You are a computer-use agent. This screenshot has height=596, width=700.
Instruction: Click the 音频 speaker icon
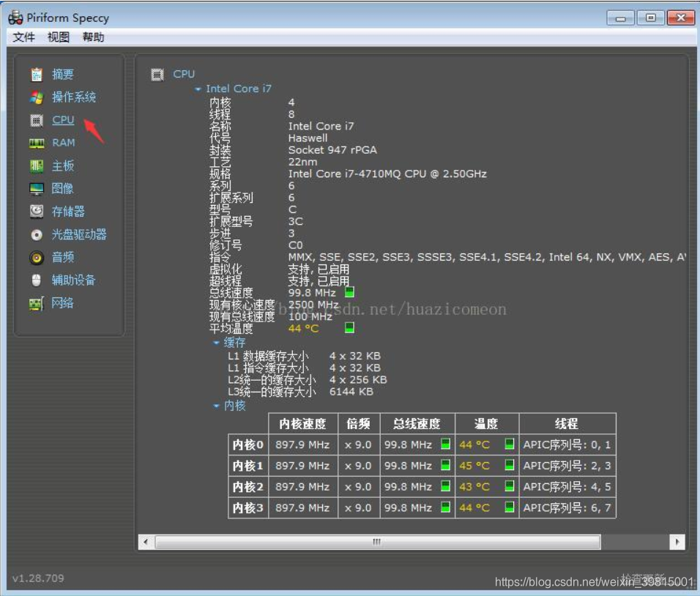click(x=37, y=258)
